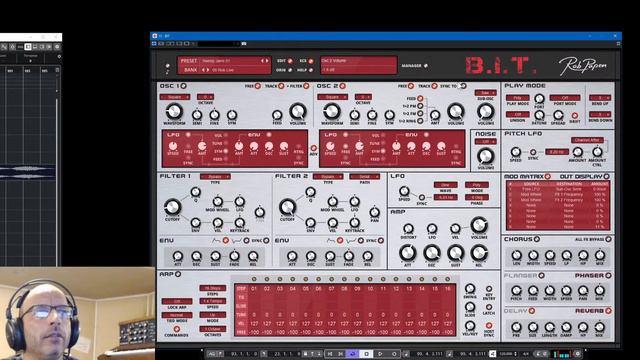
Task: Click the ARP SWING knob
Action: [x=470, y=289]
